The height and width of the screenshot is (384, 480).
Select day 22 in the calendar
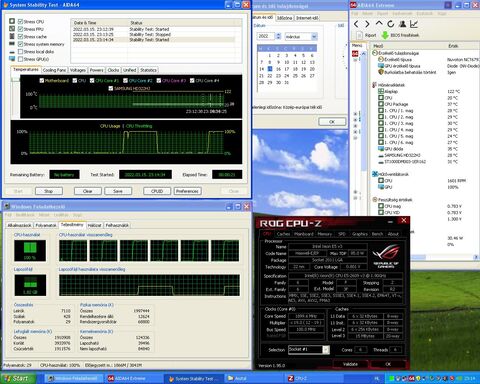point(270,76)
